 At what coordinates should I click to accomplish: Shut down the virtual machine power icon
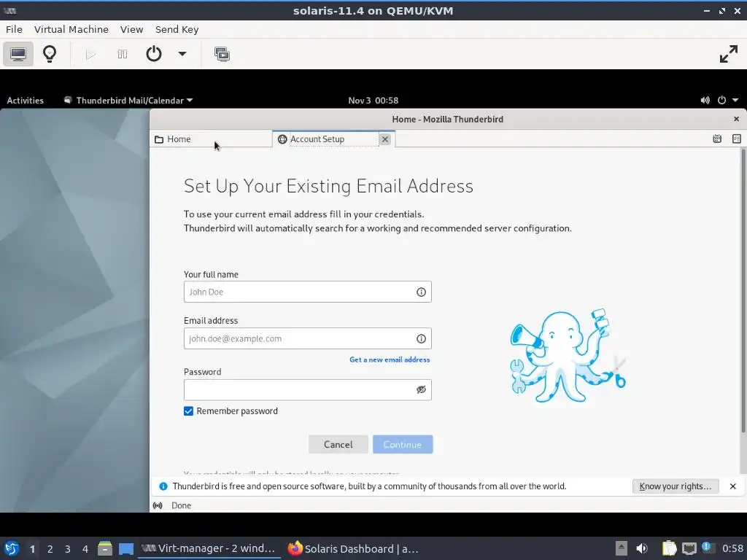[154, 54]
